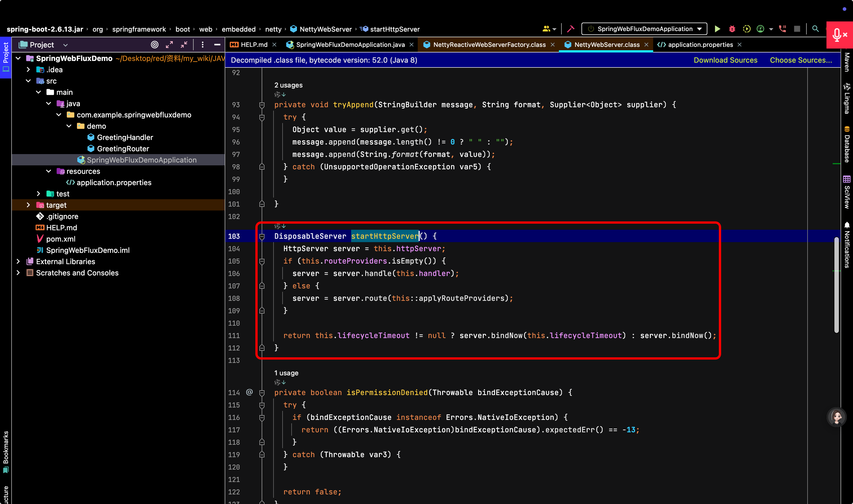Run SpringWebFluxDemoApplication with green play icon
Viewport: 853px width, 504px height.
coord(717,29)
